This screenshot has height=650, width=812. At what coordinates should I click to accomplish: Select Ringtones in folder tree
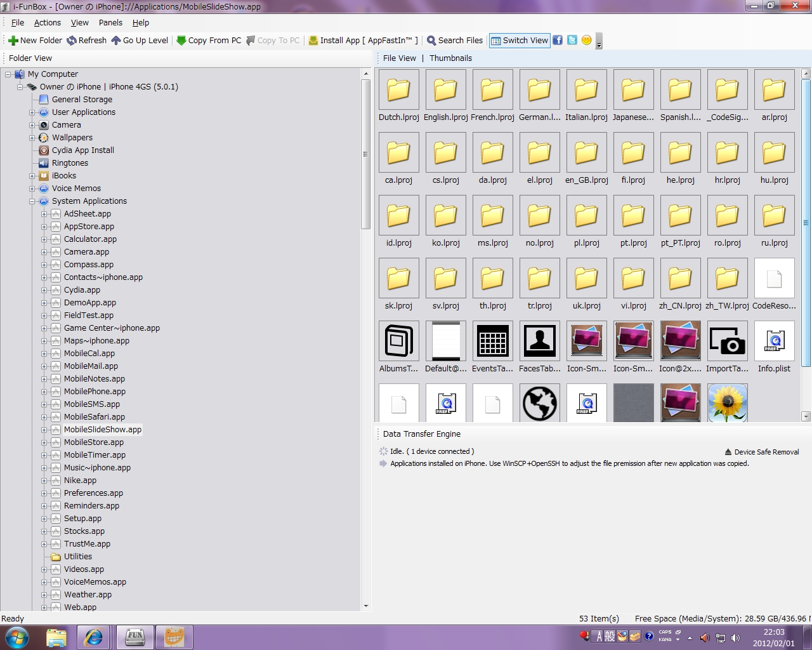click(70, 163)
